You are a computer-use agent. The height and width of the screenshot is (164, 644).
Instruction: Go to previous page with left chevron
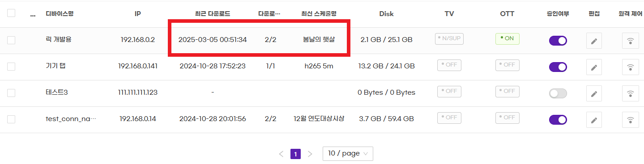click(x=281, y=154)
